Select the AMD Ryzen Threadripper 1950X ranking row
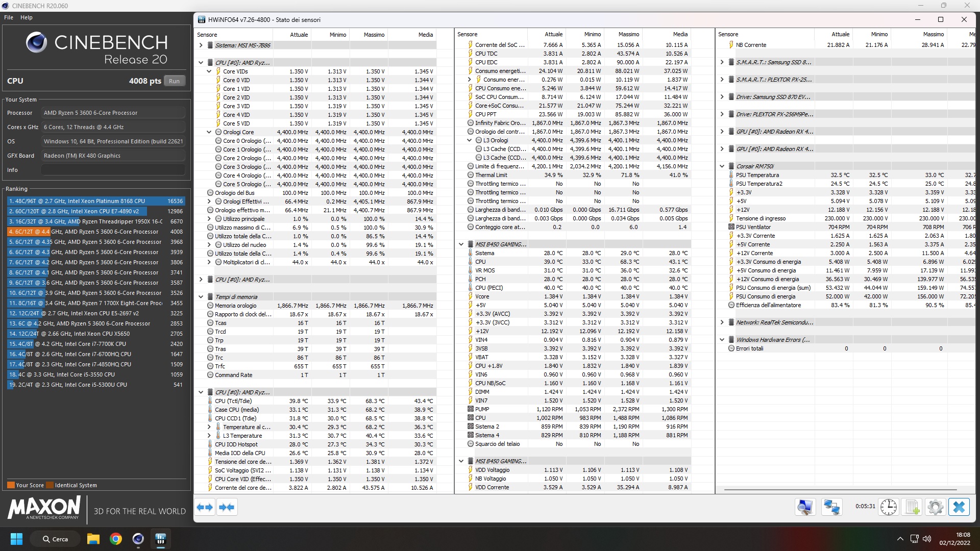 click(x=96, y=221)
